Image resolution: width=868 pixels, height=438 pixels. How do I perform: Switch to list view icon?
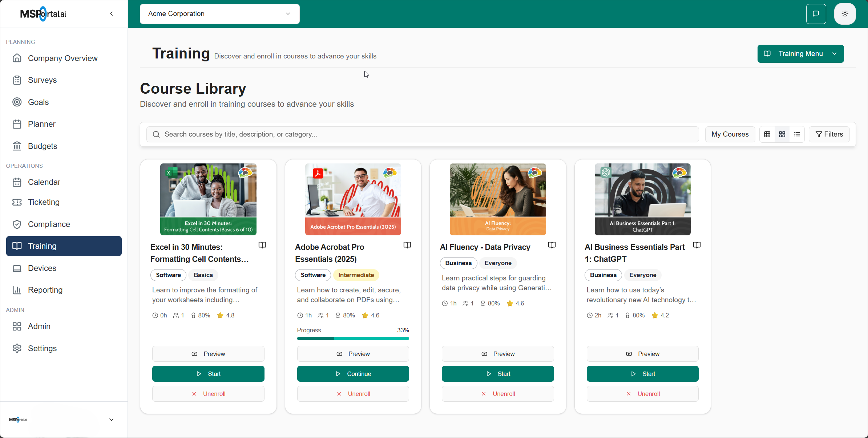coord(797,134)
